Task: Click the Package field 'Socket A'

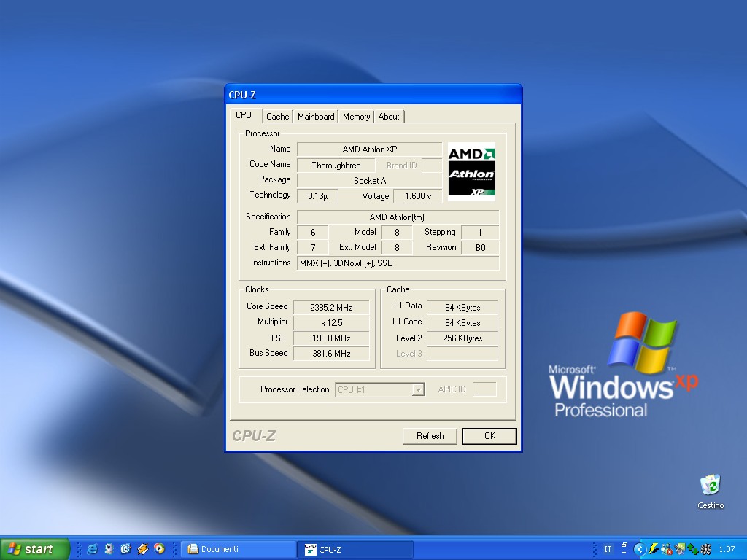Action: pyautogui.click(x=370, y=181)
